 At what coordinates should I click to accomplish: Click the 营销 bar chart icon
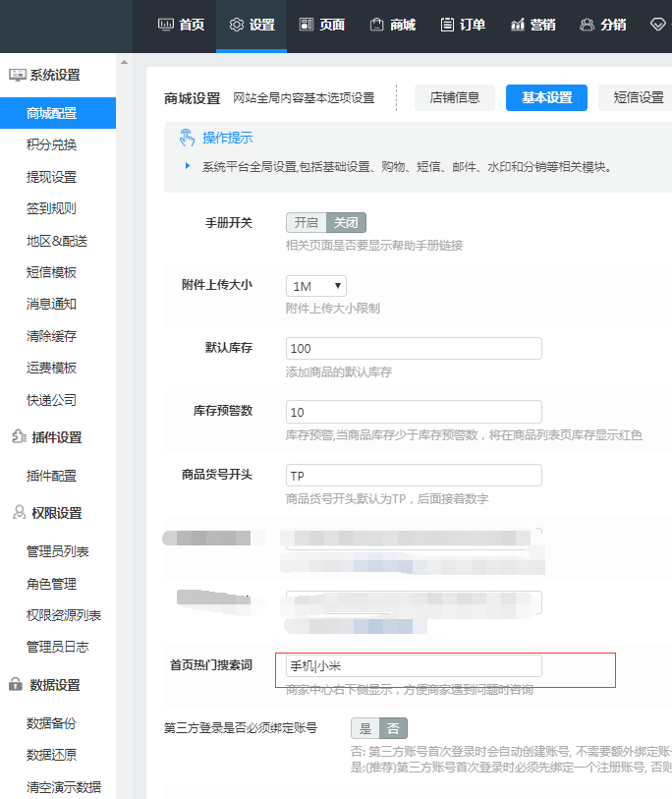tap(517, 25)
